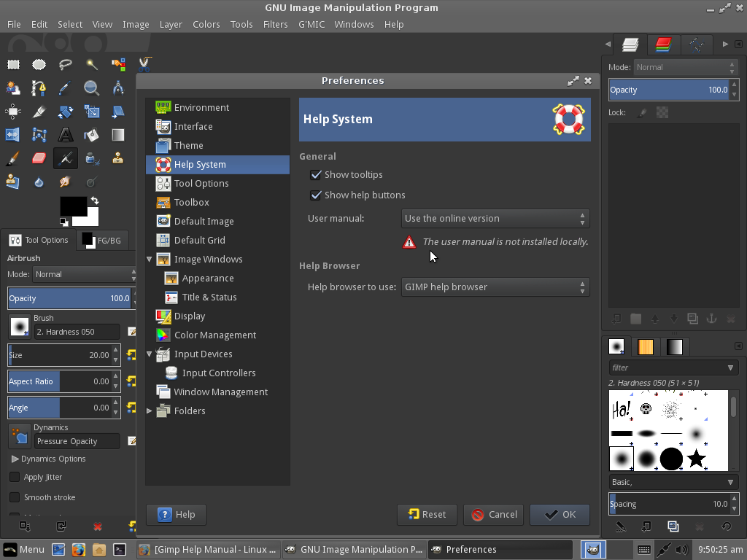
Task: Adjust the Airbrush Opacity slider
Action: pyautogui.click(x=70, y=298)
